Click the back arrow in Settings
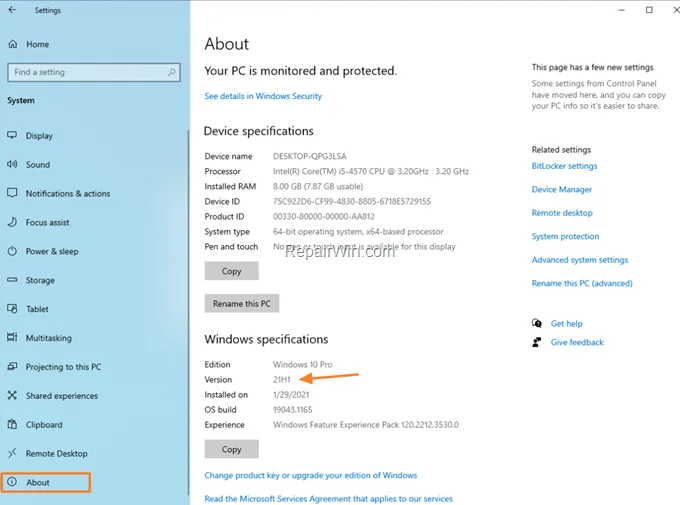 12,10
